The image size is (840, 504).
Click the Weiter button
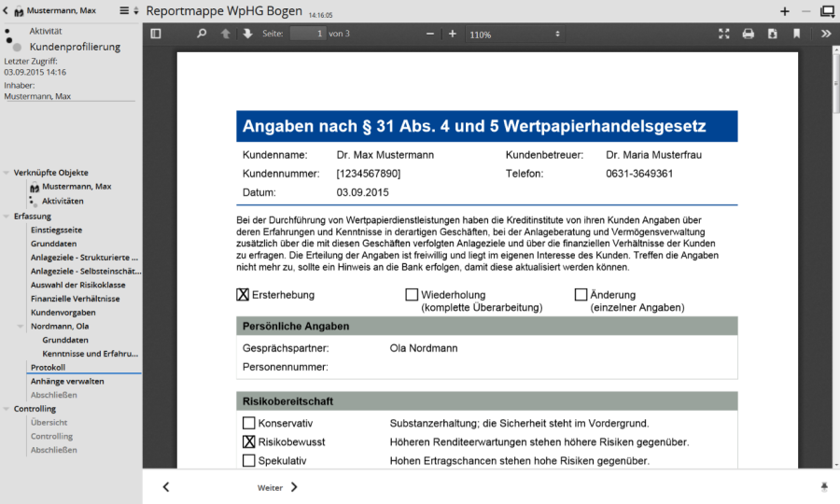pyautogui.click(x=278, y=487)
